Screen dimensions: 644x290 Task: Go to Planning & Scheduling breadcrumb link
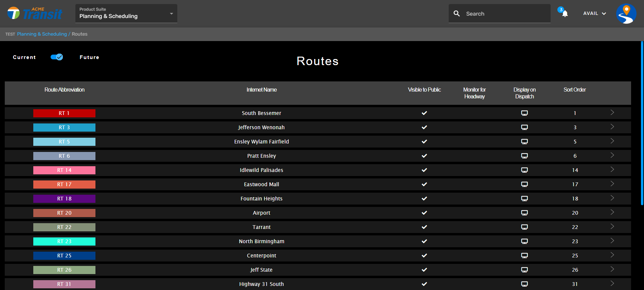42,34
